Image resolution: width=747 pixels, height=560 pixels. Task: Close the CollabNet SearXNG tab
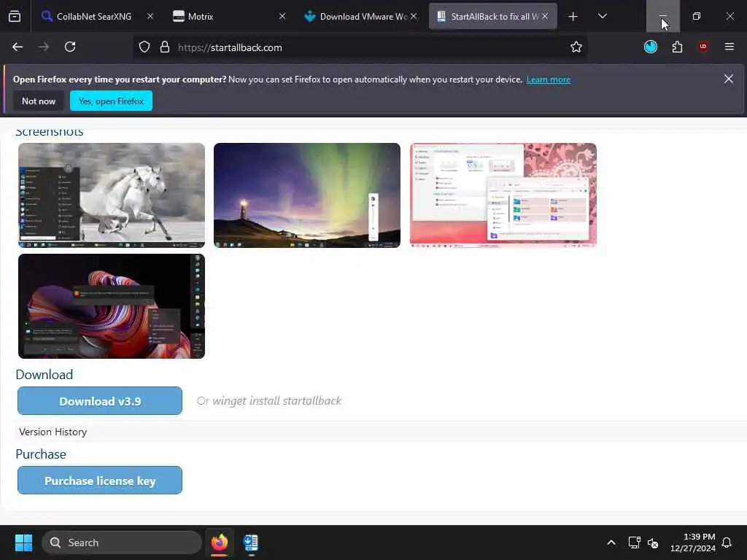coord(150,17)
